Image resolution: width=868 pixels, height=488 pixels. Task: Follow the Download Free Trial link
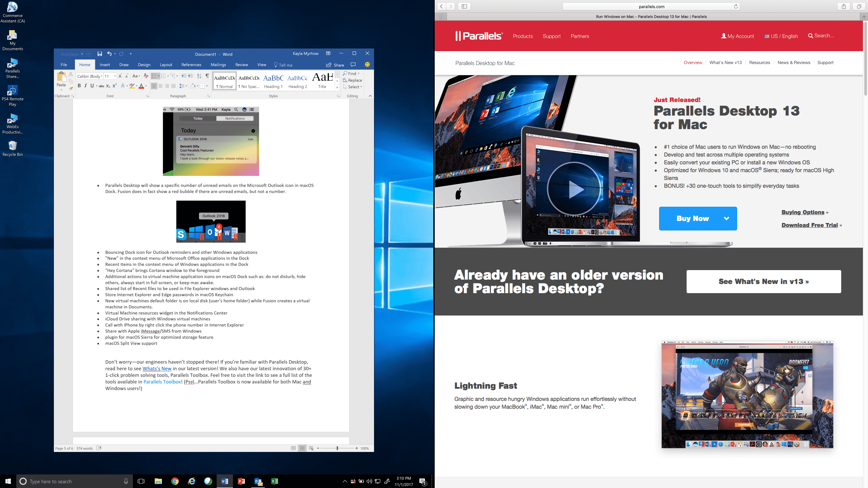(x=810, y=225)
